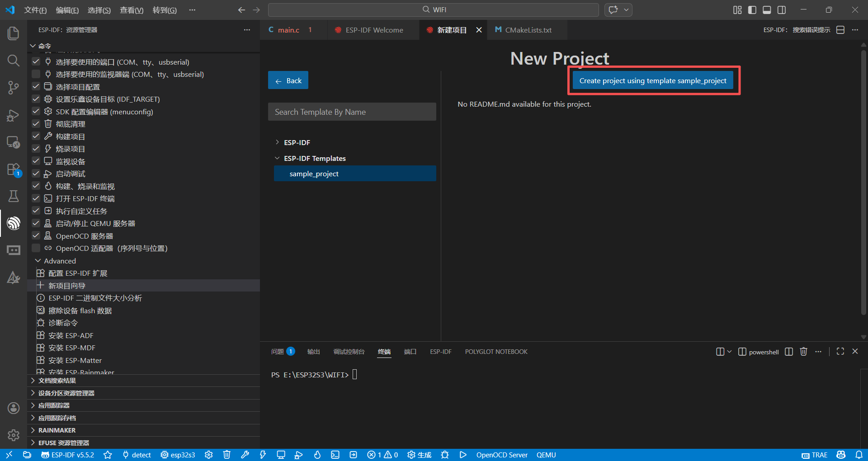
Task: Select sample_project template item
Action: coord(355,174)
